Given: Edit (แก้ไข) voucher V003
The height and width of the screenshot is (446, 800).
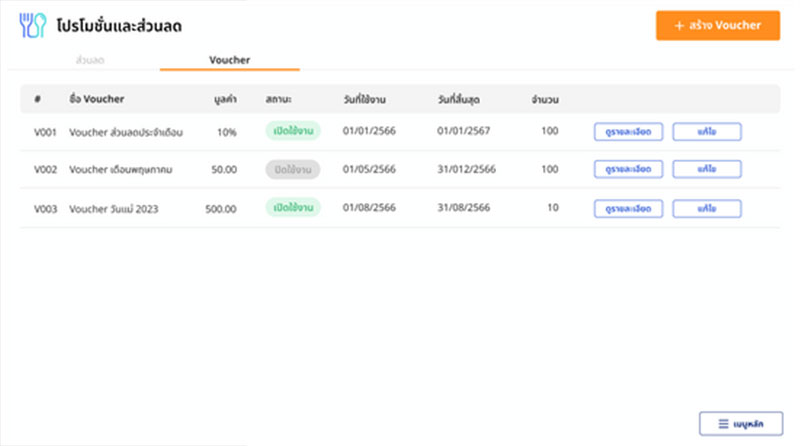Looking at the screenshot, I should pos(706,208).
